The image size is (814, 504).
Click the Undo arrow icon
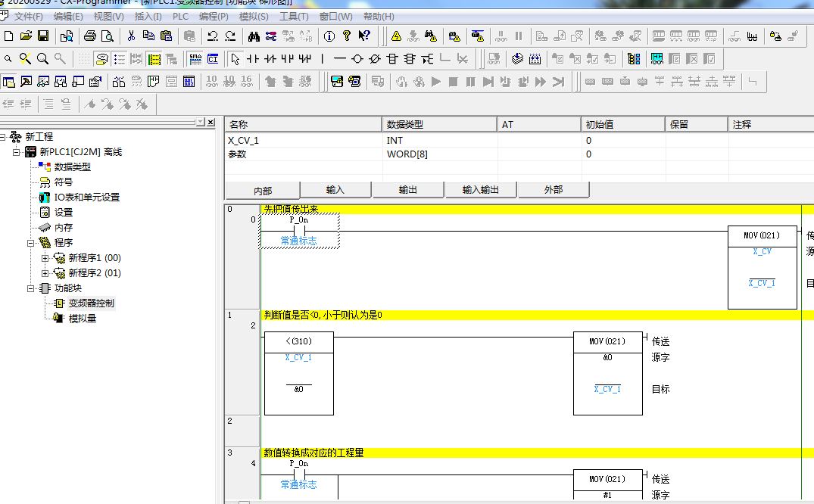click(x=213, y=36)
